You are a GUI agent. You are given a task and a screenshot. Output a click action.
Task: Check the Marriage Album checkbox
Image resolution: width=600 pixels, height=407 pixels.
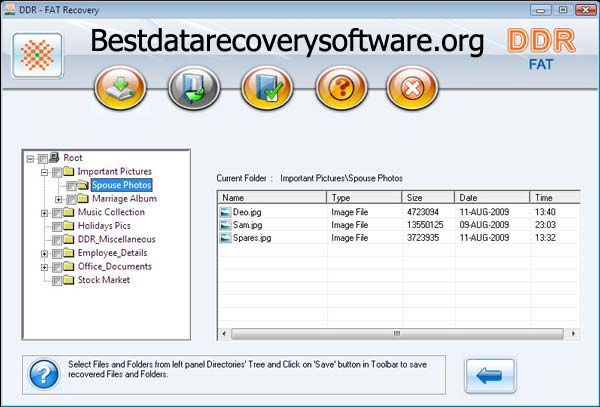[71, 199]
